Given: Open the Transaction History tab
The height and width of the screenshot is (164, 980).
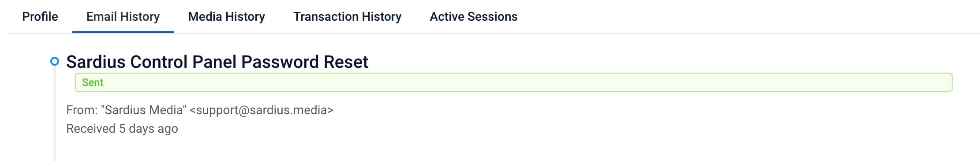Looking at the screenshot, I should [x=347, y=17].
